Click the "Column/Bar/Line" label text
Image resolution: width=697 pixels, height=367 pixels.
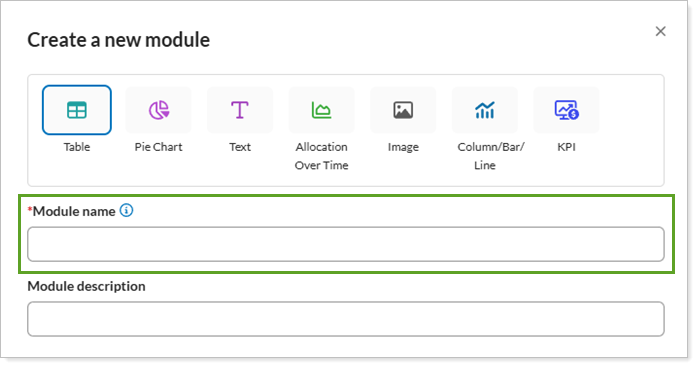coord(491,156)
